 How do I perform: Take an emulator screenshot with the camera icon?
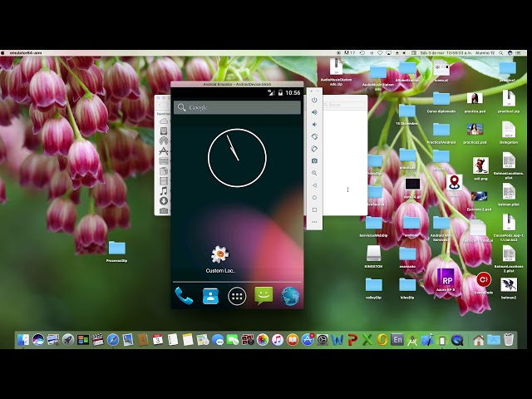coord(314,160)
